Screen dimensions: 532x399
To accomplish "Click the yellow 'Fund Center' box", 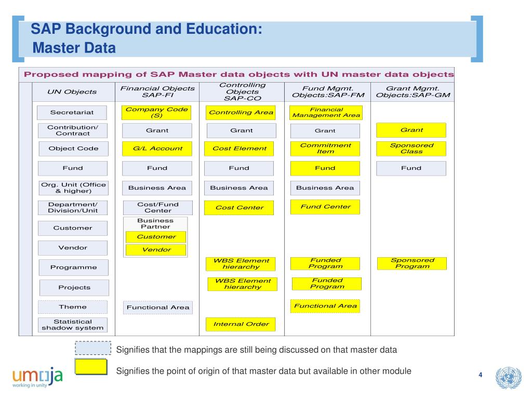I will (325, 207).
